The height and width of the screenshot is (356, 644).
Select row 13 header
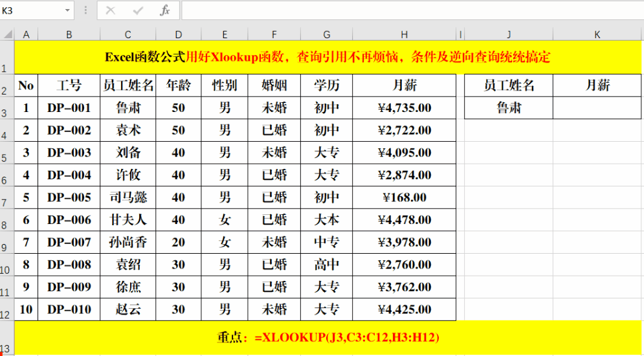tap(7, 337)
